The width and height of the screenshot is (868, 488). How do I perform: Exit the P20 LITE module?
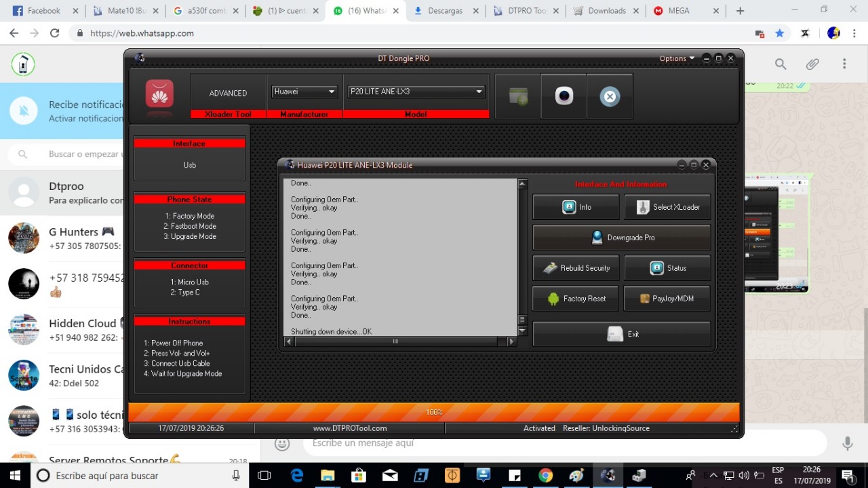point(622,334)
